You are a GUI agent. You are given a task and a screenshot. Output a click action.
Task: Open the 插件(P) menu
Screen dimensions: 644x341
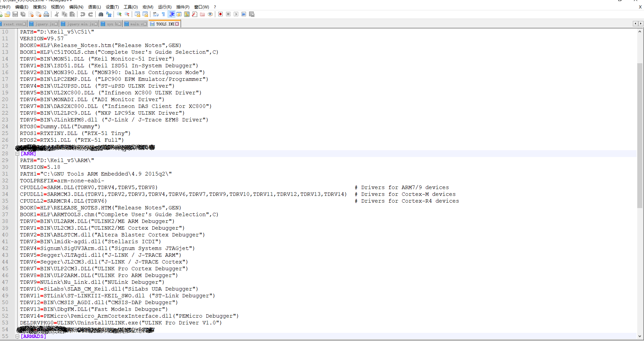(x=183, y=7)
